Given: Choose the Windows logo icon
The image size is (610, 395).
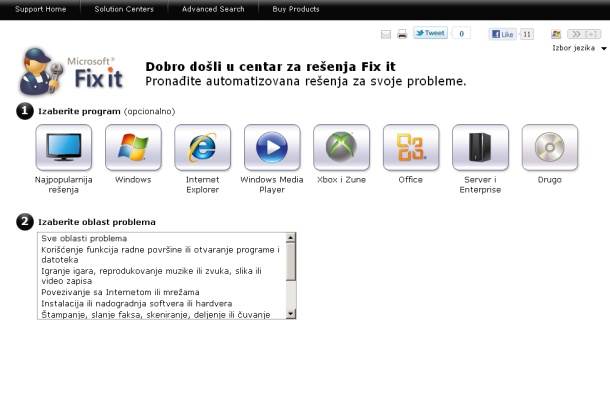Looking at the screenshot, I should pyautogui.click(x=133, y=147).
